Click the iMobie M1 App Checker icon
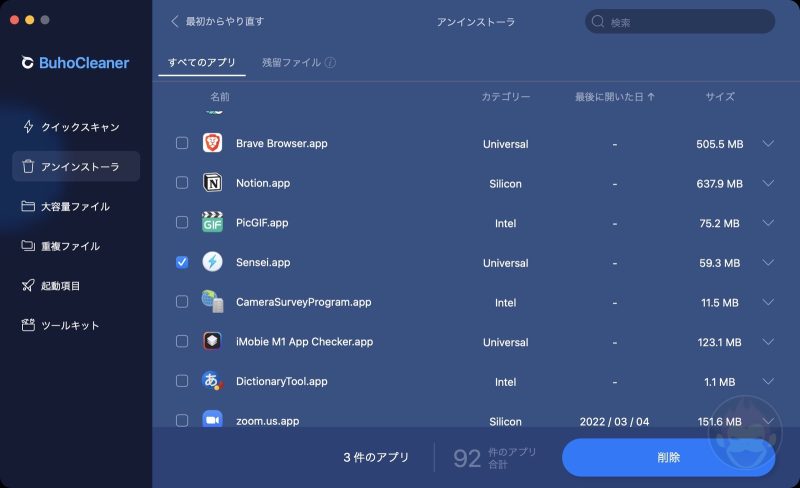Image resolution: width=800 pixels, height=488 pixels. (x=212, y=341)
